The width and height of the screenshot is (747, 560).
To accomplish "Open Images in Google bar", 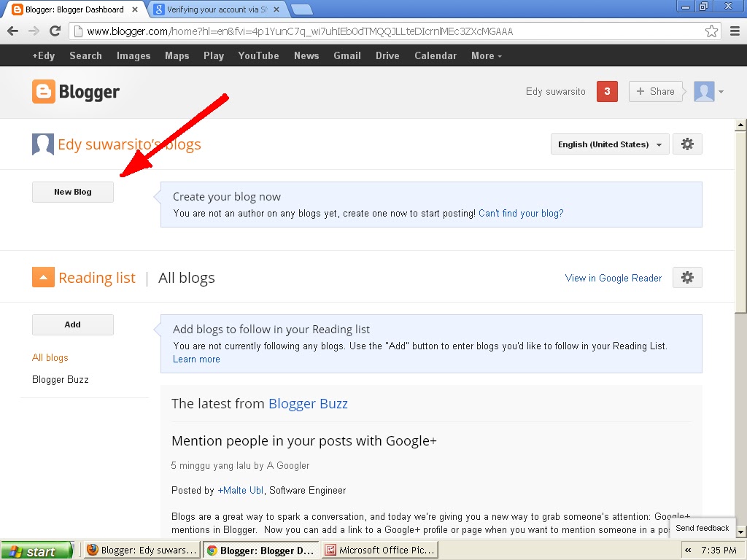I will click(133, 55).
